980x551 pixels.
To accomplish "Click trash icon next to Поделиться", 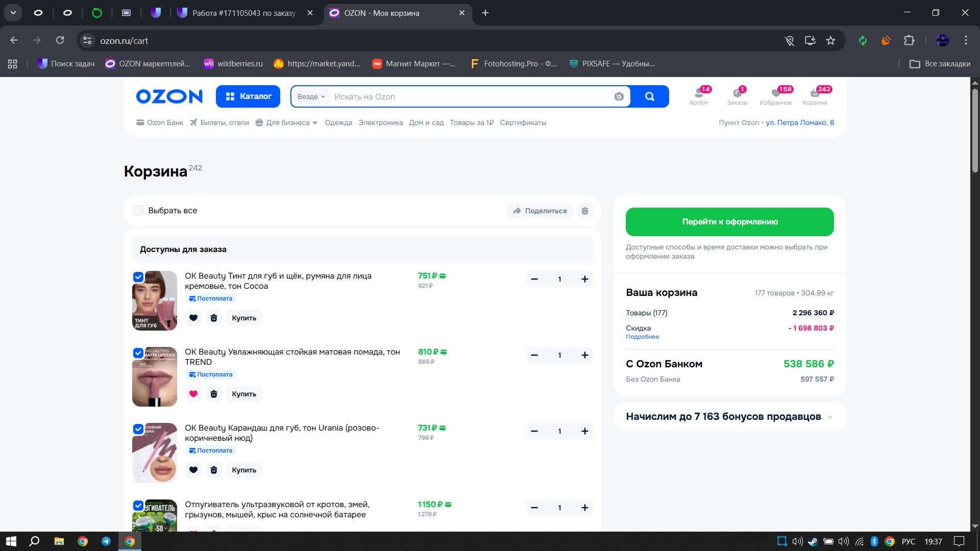I will 585,211.
